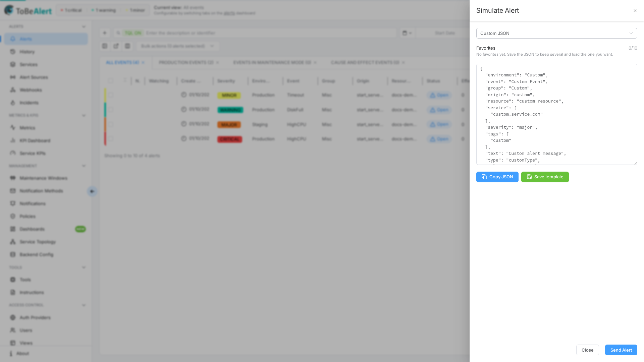Click the Start Date field
The width and height of the screenshot is (644, 362).
445,33
